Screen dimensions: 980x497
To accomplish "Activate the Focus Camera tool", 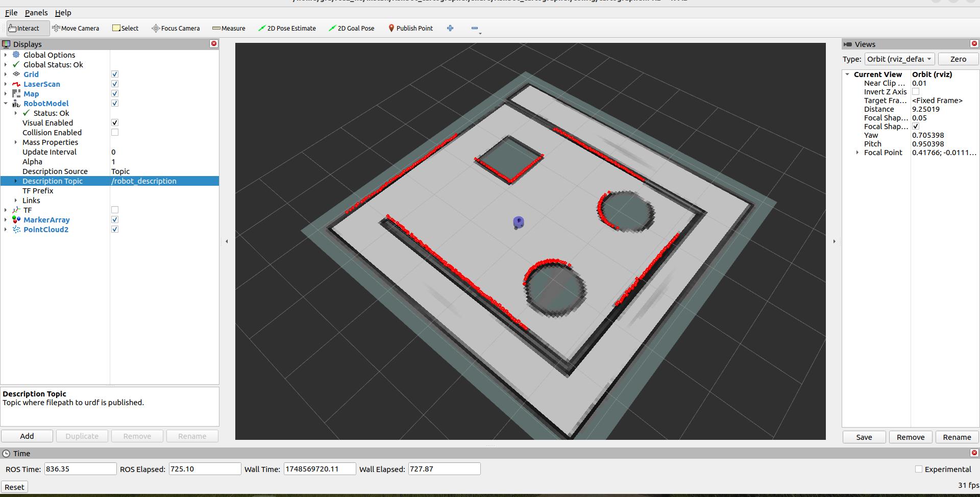I will 176,29.
